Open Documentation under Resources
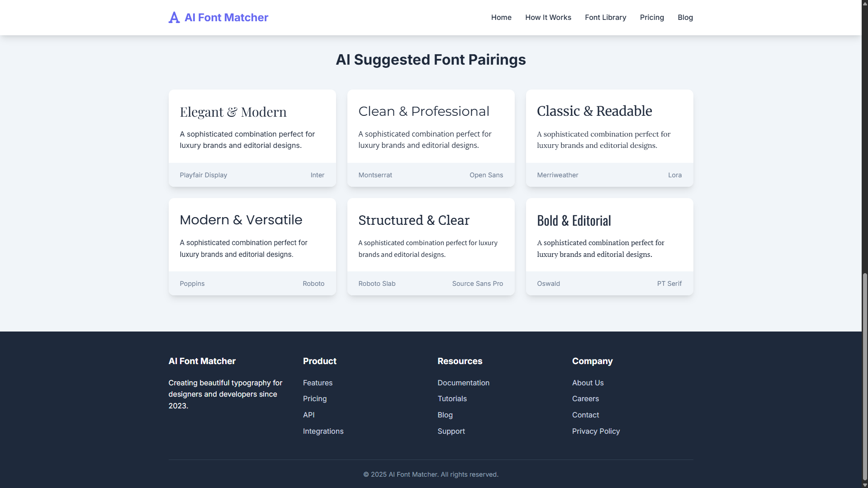868x488 pixels. pos(463,383)
